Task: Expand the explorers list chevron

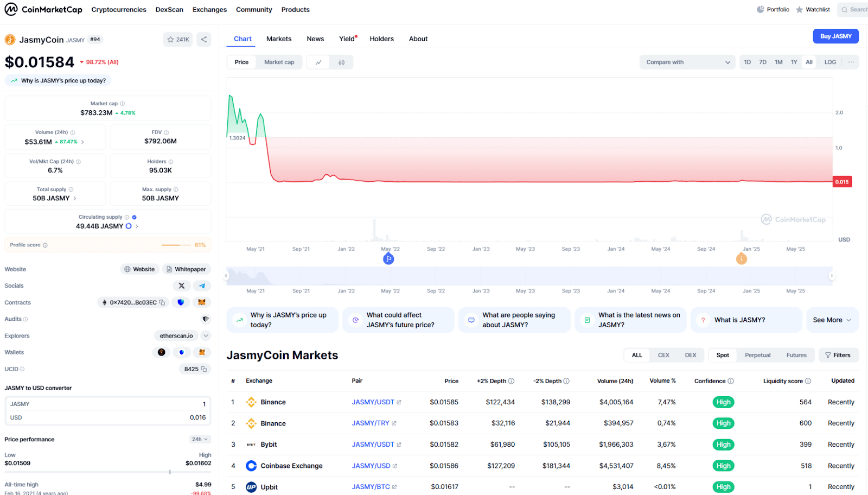Action: [206, 336]
